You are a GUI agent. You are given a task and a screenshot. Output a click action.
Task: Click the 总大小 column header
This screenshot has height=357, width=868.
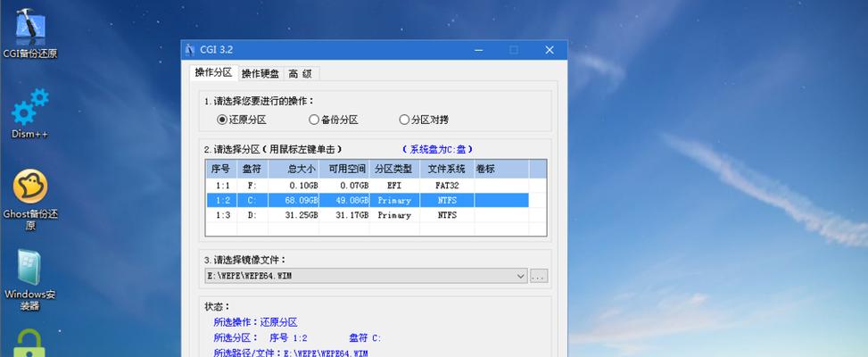pyautogui.click(x=293, y=169)
